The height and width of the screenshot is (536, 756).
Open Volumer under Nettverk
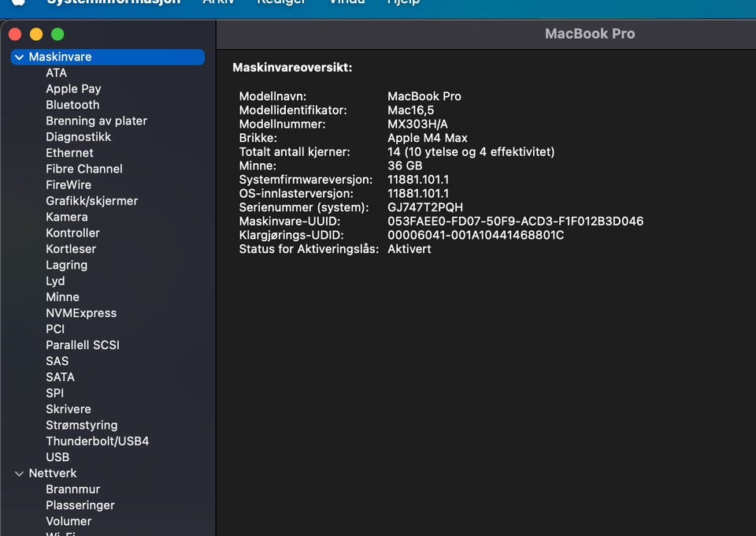coord(69,521)
